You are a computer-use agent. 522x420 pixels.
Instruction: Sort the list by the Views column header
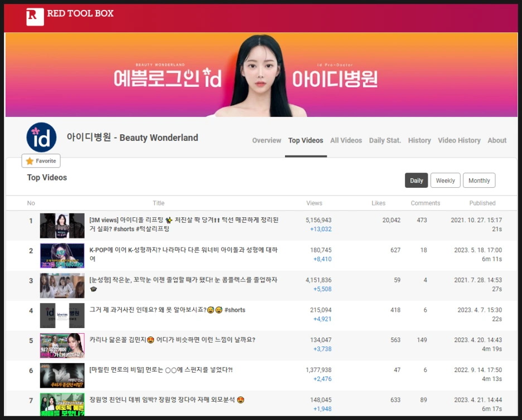tap(314, 203)
